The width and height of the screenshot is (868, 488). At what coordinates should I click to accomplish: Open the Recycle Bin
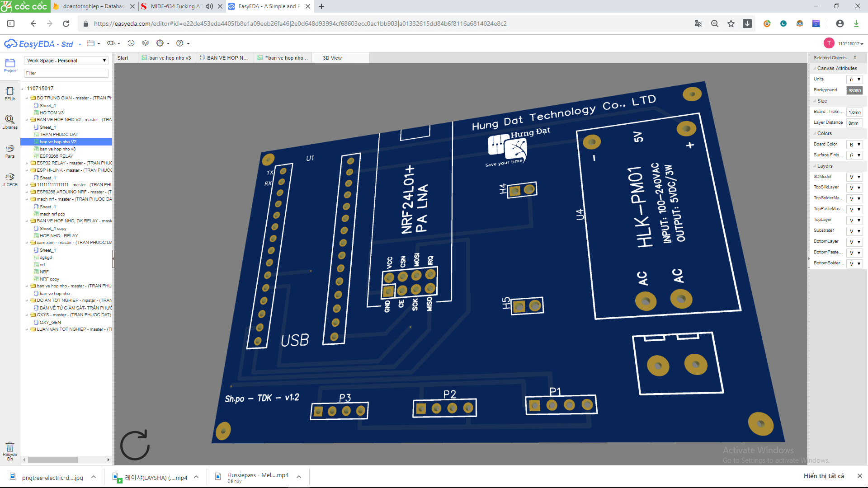[x=10, y=451]
